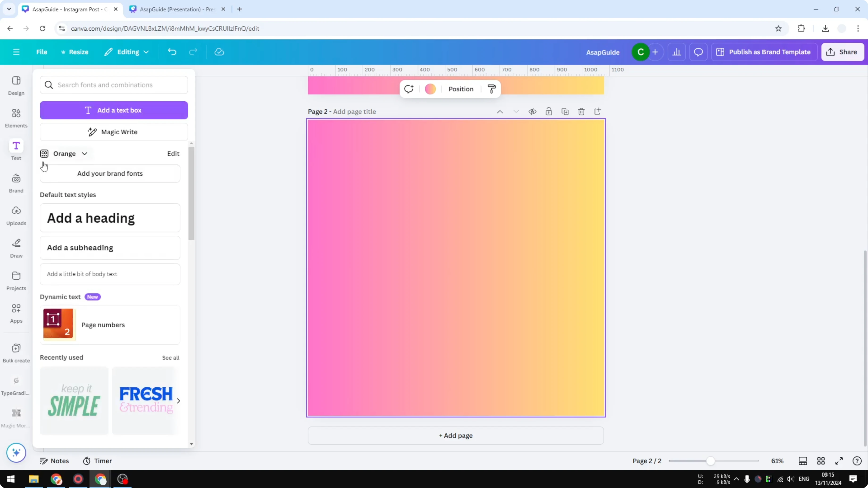Expand the Editing mode dropdown

tap(127, 52)
